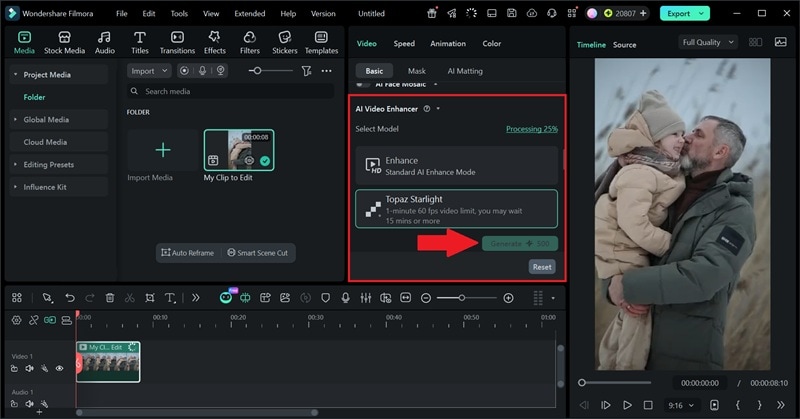Image resolution: width=800 pixels, height=419 pixels.
Task: Click the Smart Scene Cut button
Action: point(257,253)
